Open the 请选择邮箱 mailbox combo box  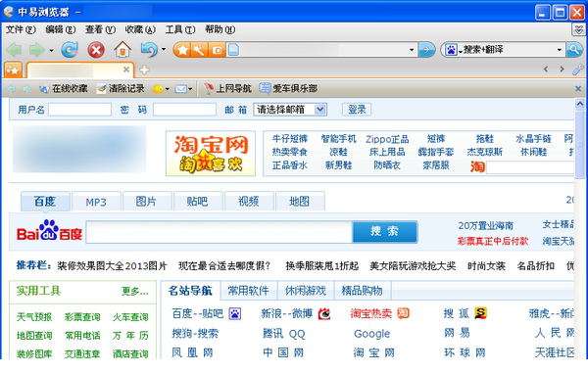pos(290,110)
